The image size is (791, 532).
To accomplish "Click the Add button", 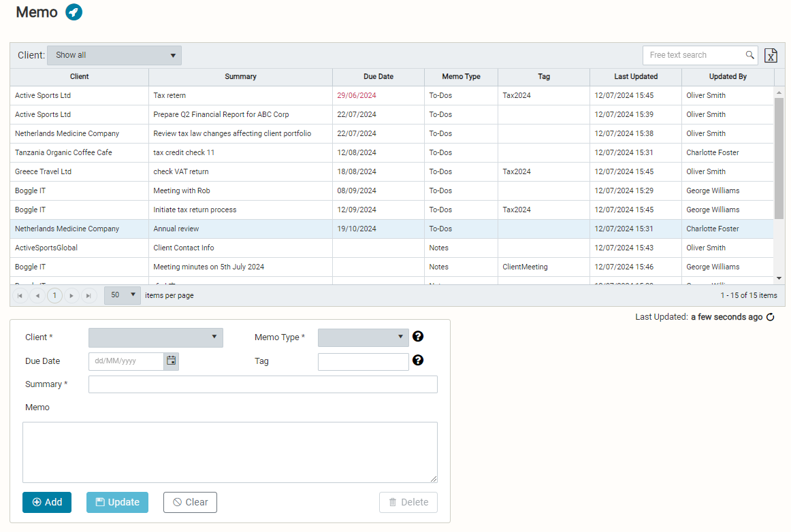I will [47, 502].
